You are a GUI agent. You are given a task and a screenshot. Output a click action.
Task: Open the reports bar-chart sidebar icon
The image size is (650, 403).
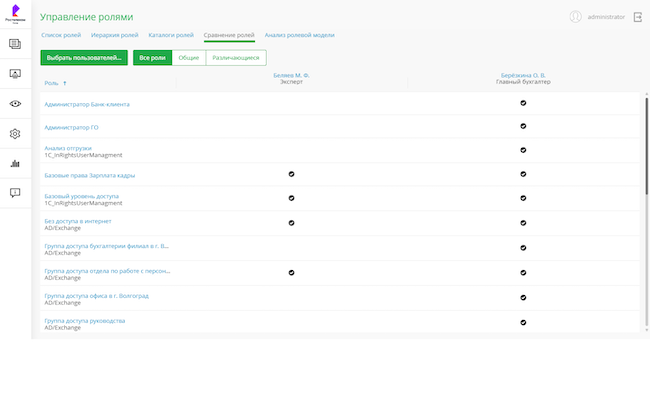(15, 163)
